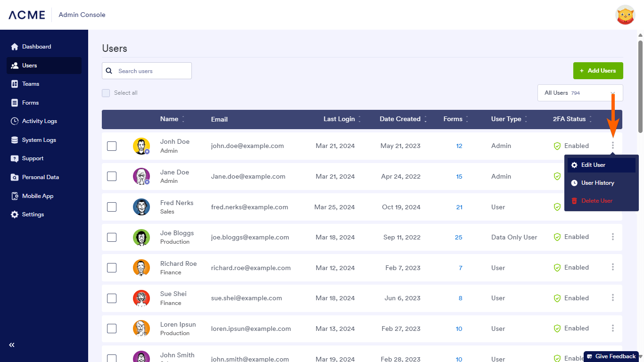The width and height of the screenshot is (644, 362).
Task: Click the Teams icon in sidebar
Action: click(14, 84)
